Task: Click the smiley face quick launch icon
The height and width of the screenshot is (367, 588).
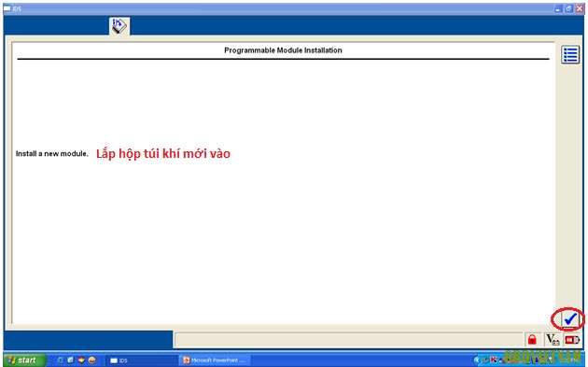Action: coord(91,360)
